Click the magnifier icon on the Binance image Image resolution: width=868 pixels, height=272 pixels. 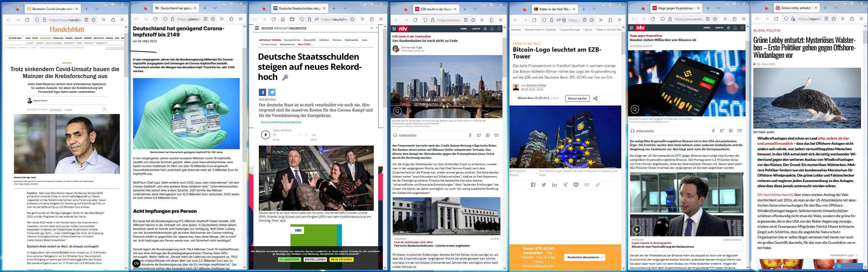[634, 109]
